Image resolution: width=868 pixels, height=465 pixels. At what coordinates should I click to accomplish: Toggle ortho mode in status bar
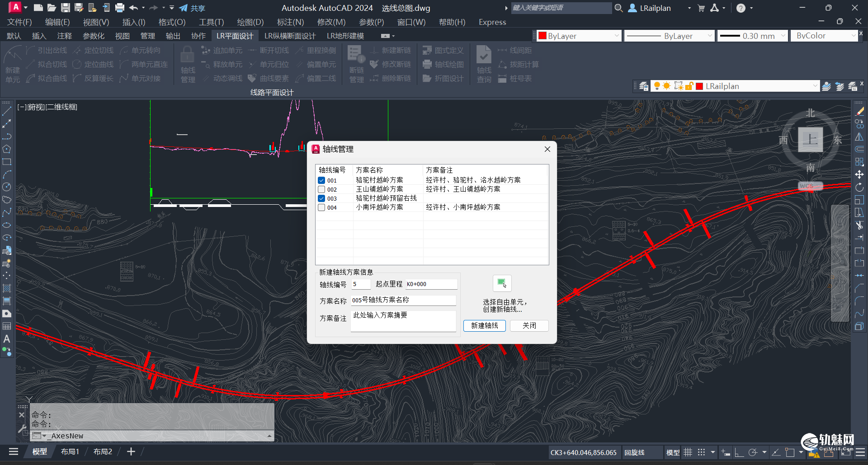(x=739, y=452)
